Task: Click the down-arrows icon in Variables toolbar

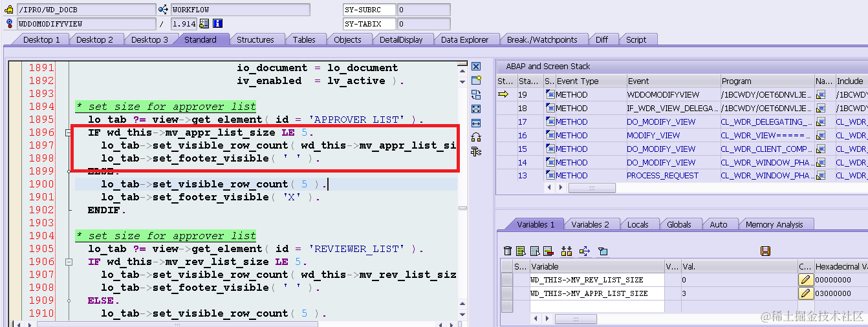Action: [567, 251]
